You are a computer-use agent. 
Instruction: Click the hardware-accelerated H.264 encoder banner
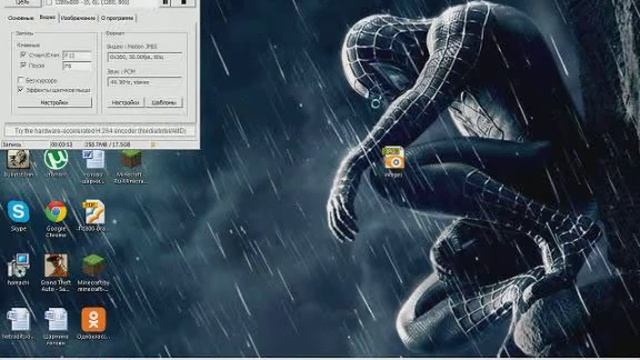pyautogui.click(x=100, y=131)
